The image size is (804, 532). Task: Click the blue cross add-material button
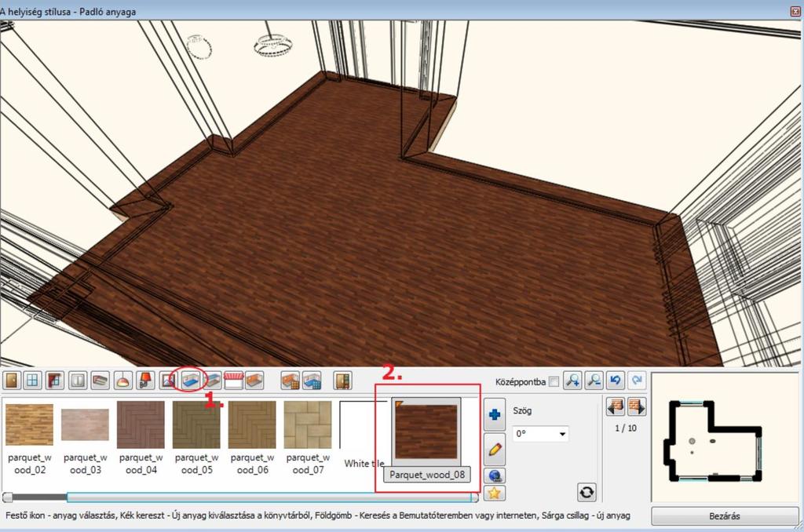pos(495,414)
